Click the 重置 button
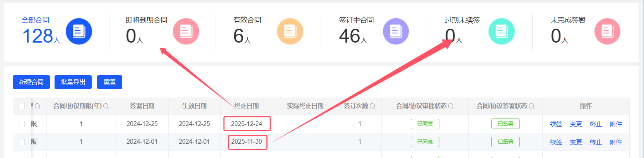Viewport: 644px width, 158px height. click(109, 82)
